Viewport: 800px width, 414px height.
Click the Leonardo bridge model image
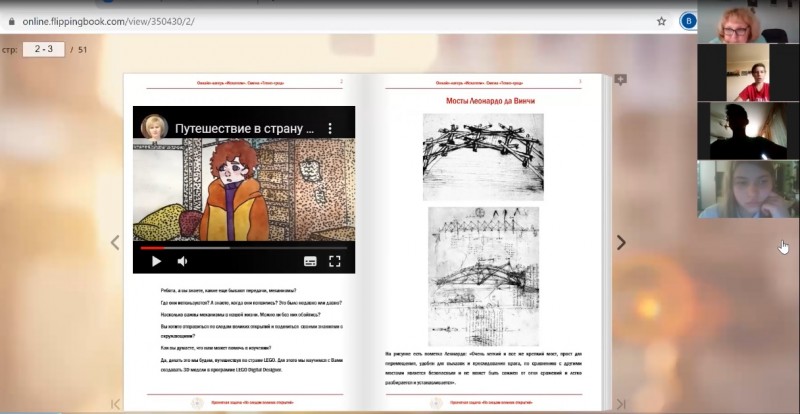[x=483, y=156]
